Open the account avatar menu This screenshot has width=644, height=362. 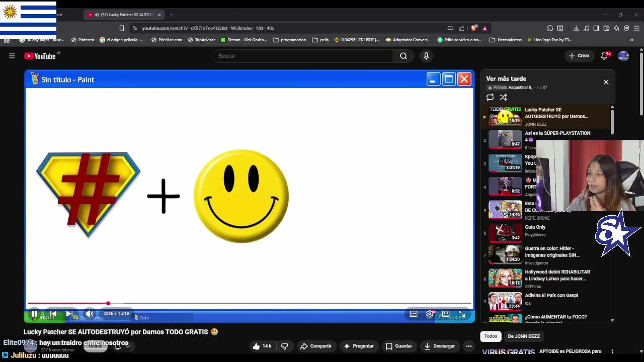pyautogui.click(x=623, y=56)
